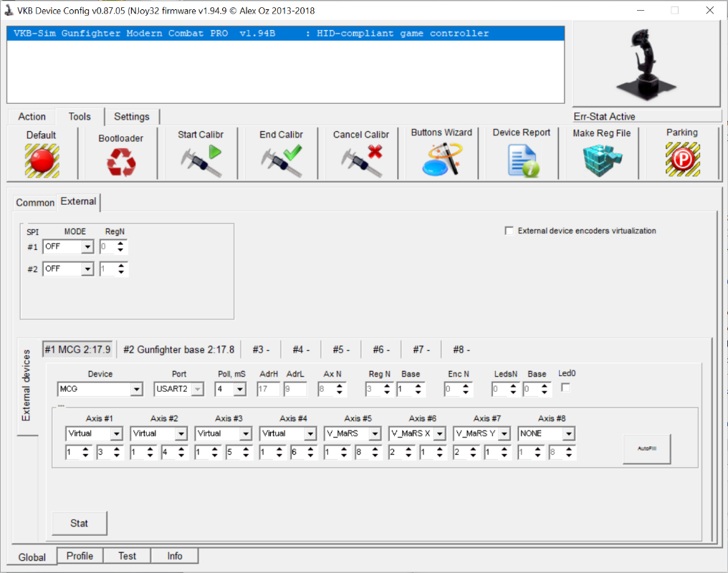Click the Err-Stat Active status text

tap(604, 117)
